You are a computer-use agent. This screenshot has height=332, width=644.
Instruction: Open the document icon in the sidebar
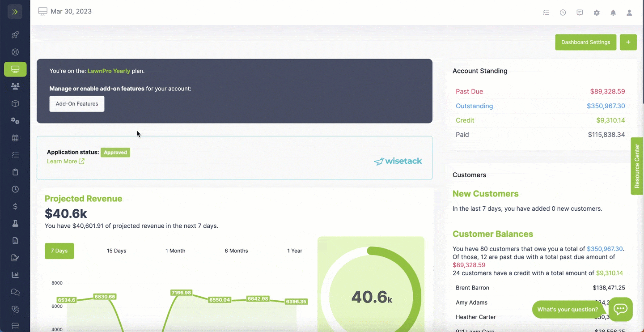click(x=15, y=241)
